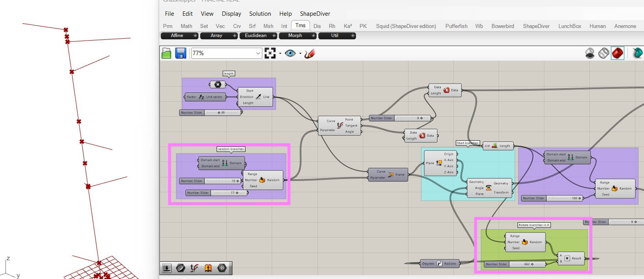Click the teal preview mesh quality icon
The image size is (644, 279).
point(637,53)
